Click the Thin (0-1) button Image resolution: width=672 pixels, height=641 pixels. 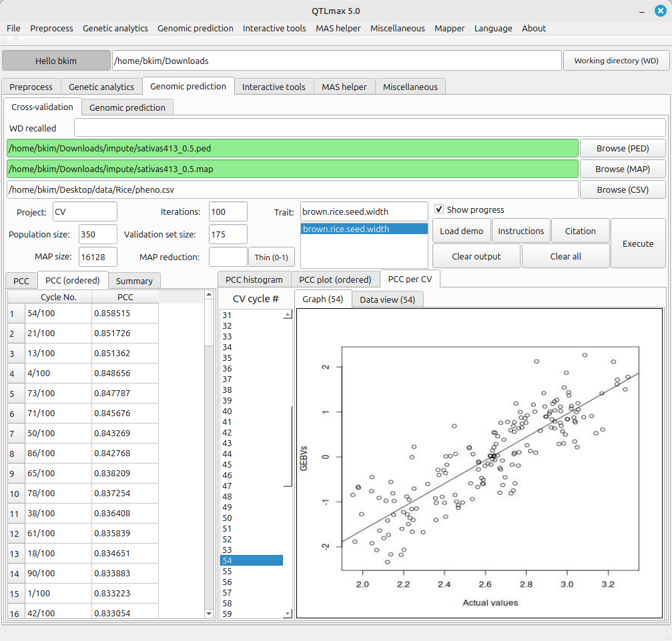click(271, 257)
